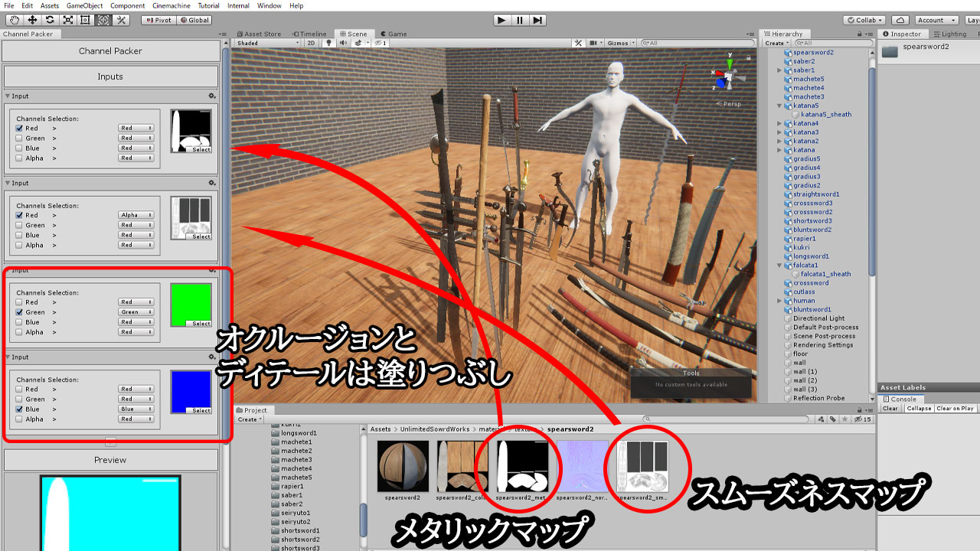The height and width of the screenshot is (551, 980).
Task: Click the Clear button in the Console
Action: 890,408
